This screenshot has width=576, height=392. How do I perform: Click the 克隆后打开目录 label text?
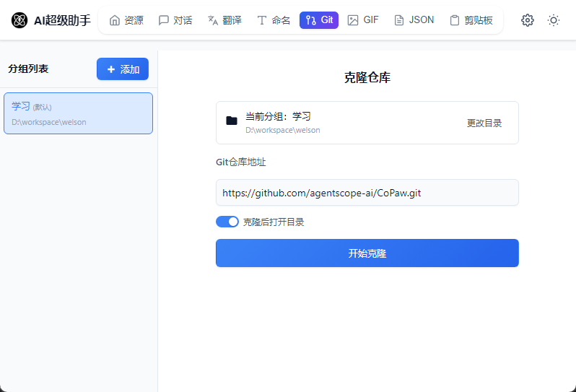(274, 222)
